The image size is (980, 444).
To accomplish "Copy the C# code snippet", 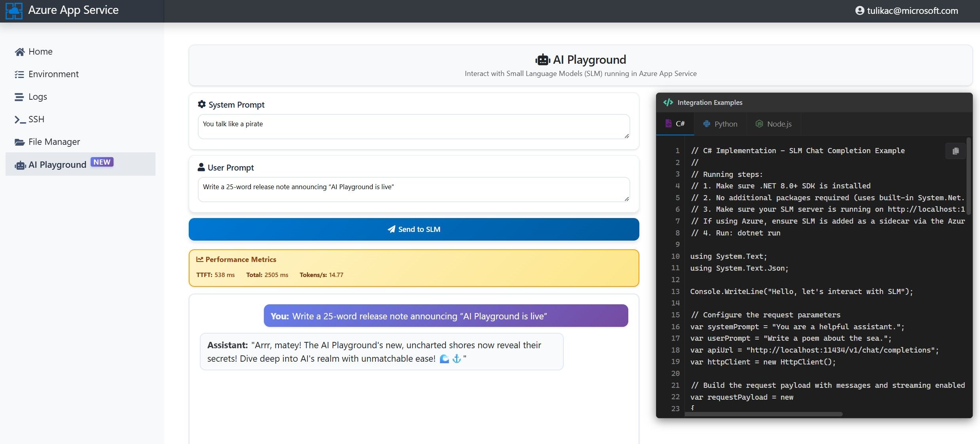I will 956,151.
